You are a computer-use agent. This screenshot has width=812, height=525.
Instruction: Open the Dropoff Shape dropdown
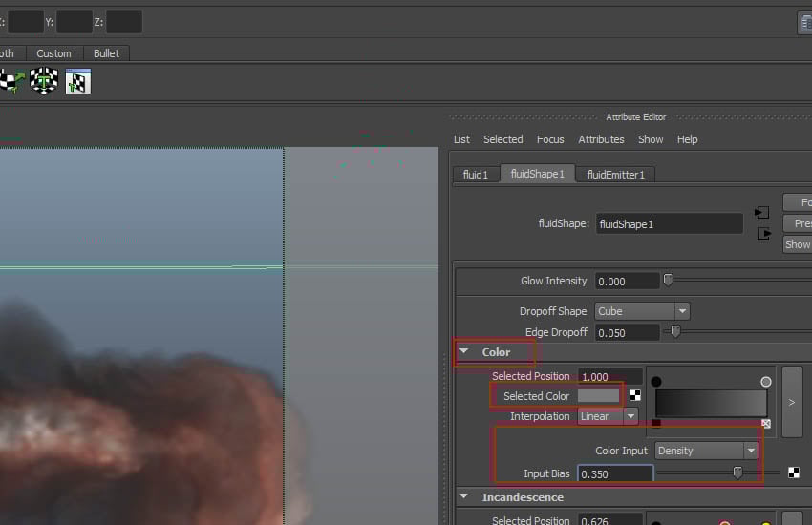coord(642,311)
